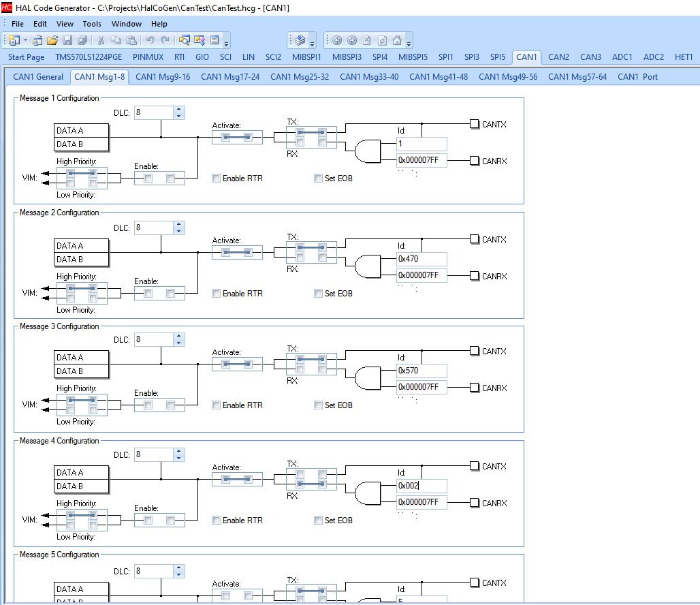Click the HAL Code Generator app icon
700x605 pixels.
click(x=7, y=7)
